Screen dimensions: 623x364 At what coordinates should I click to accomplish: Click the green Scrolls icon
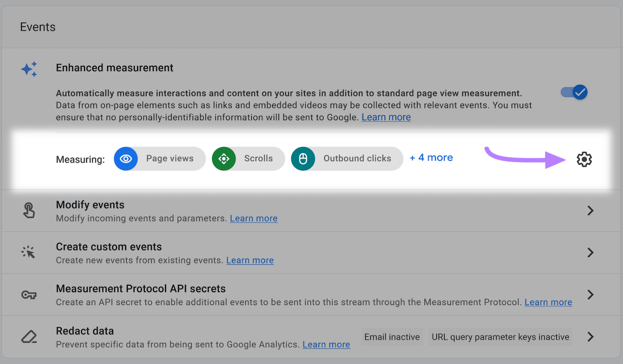tap(224, 159)
